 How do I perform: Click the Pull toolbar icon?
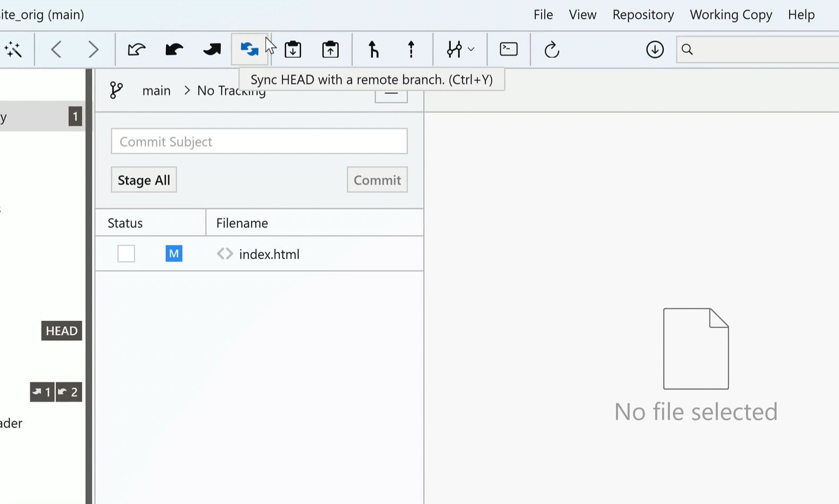(174, 49)
